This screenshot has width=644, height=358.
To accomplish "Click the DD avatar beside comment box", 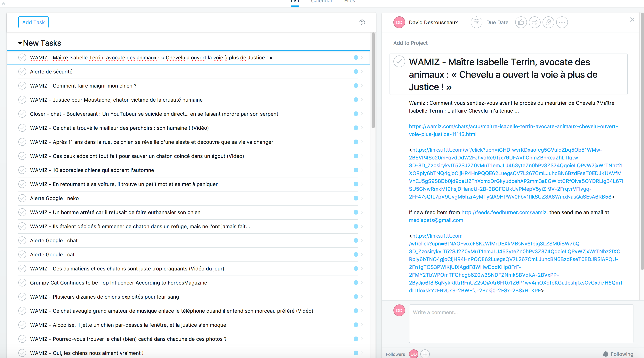I will coord(399,311).
